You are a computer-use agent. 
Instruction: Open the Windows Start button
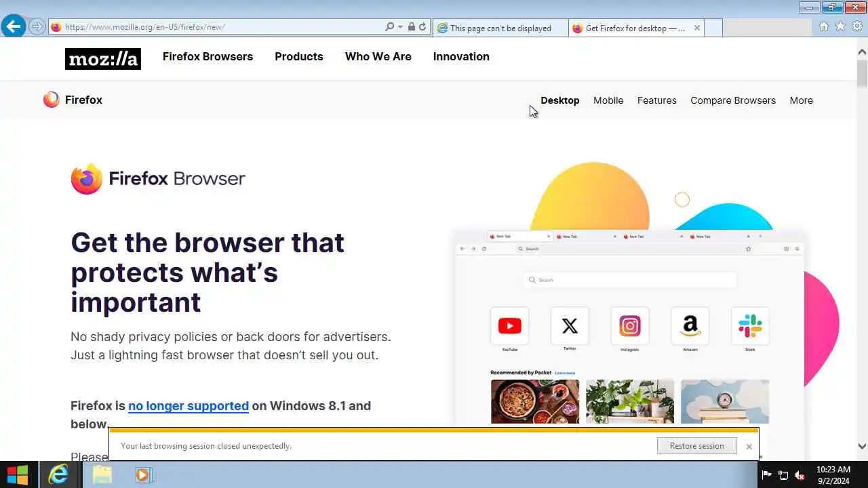(x=17, y=474)
